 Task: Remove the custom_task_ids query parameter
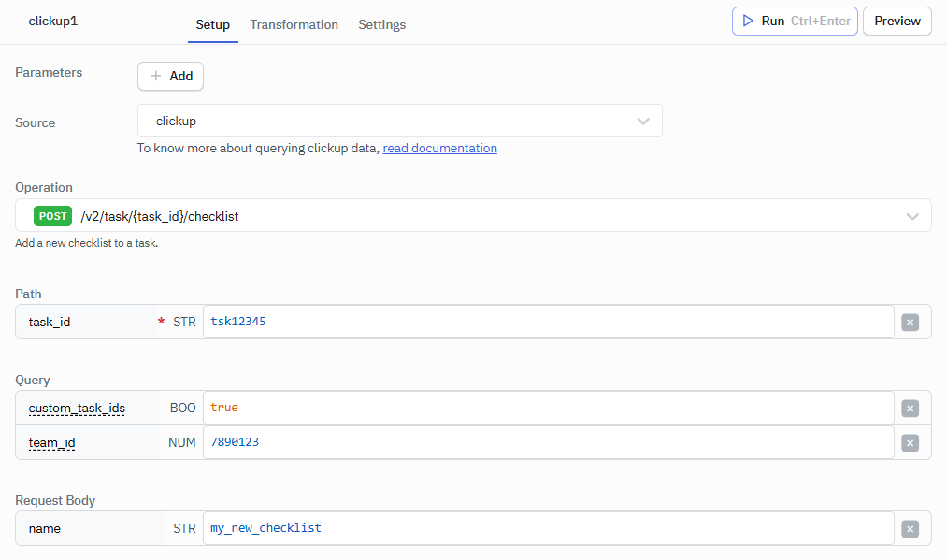pos(910,409)
